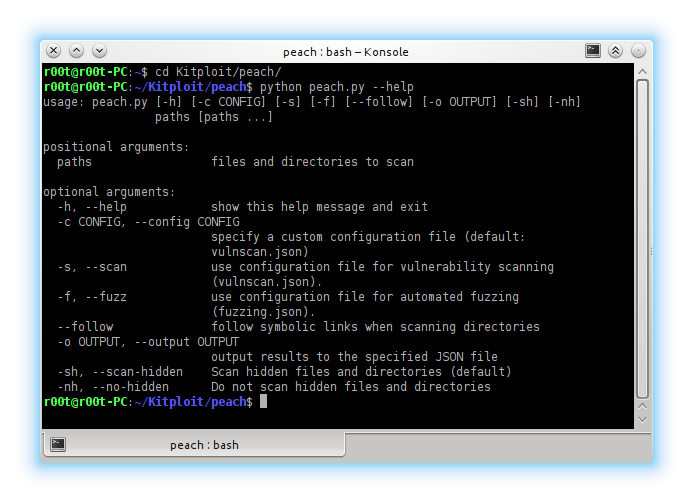Click the '-s, --scan' option text
693x503 pixels.
[92, 267]
